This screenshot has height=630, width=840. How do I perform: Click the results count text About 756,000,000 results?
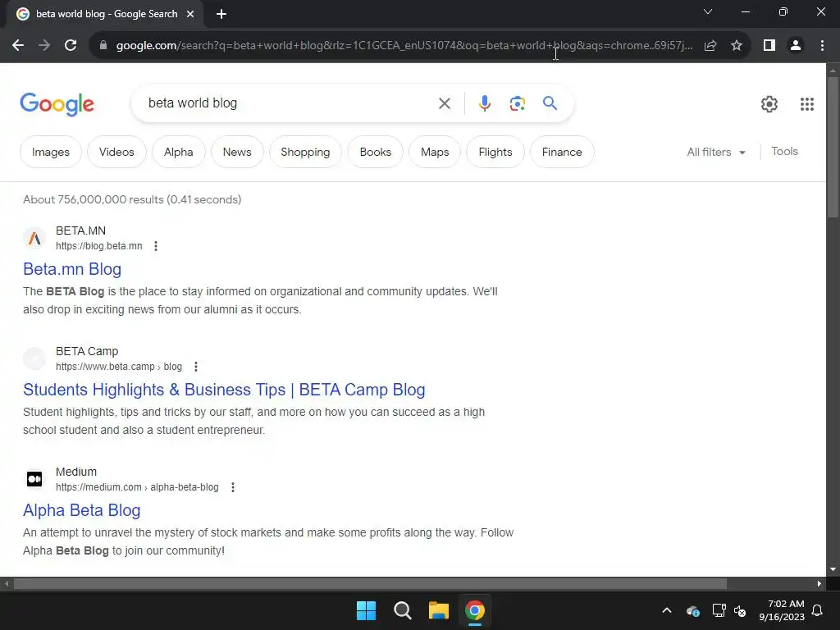[x=132, y=199]
